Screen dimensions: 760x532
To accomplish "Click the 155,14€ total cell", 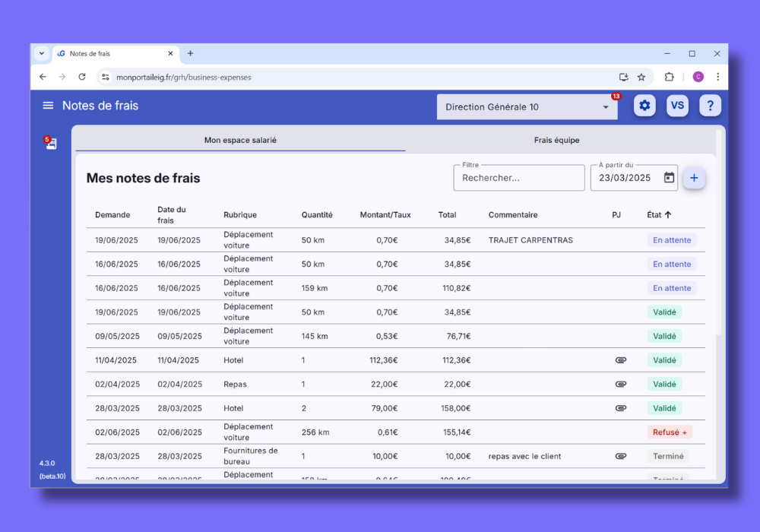I will [457, 432].
